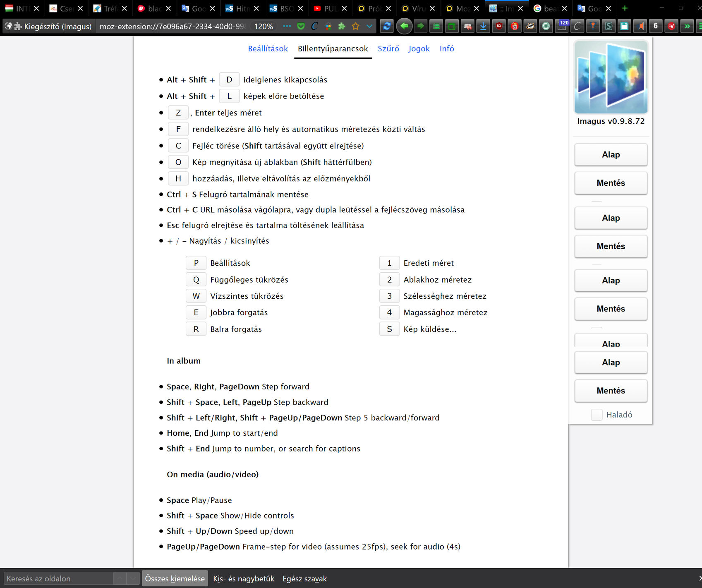Open the downloads arrow icon in toolbar

tap(483, 26)
